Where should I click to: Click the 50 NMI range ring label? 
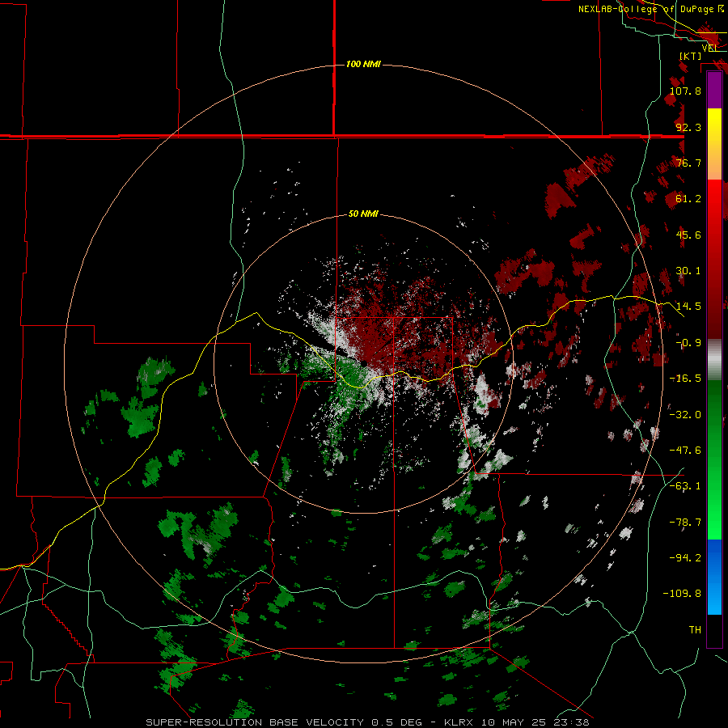pos(363,214)
